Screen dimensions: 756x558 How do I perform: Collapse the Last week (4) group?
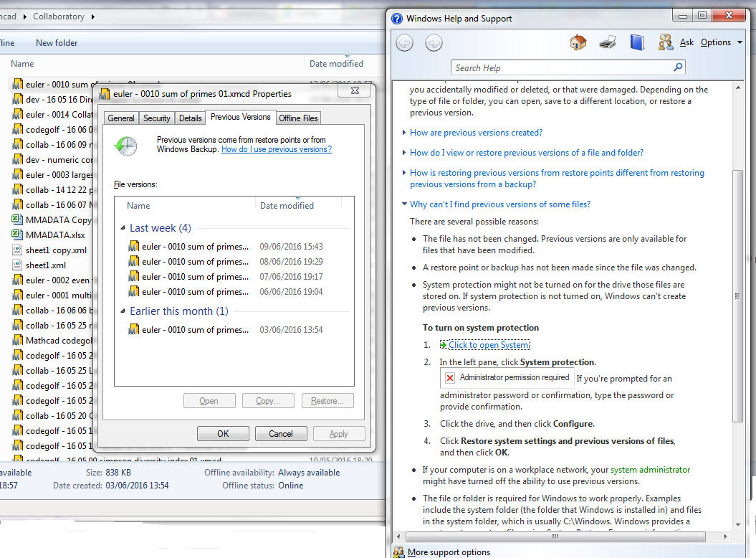(x=123, y=228)
